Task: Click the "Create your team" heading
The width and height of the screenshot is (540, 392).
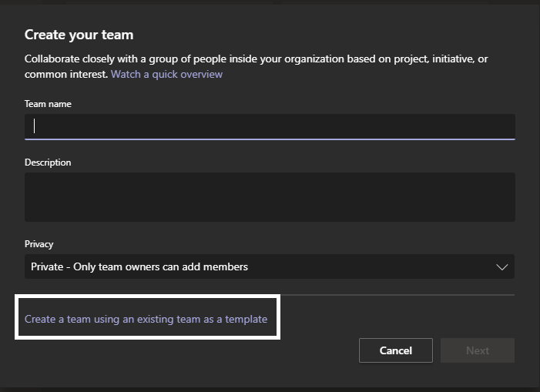Action: 79,35
